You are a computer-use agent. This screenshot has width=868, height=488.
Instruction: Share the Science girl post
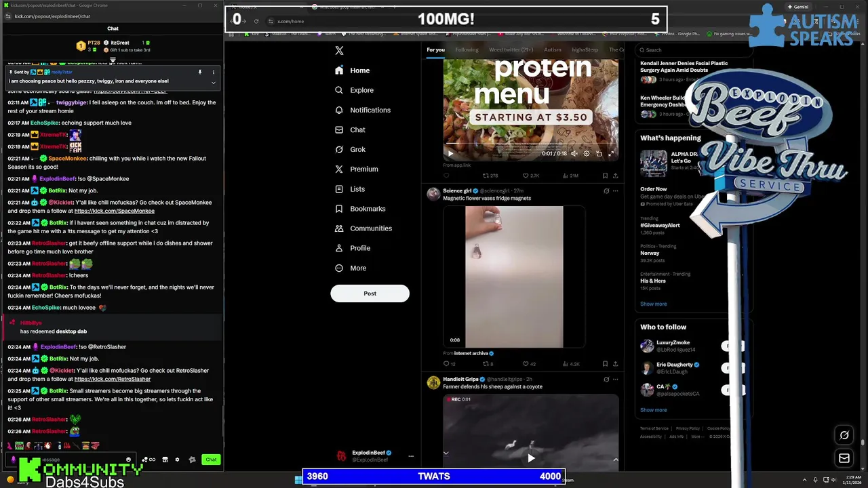coord(616,364)
